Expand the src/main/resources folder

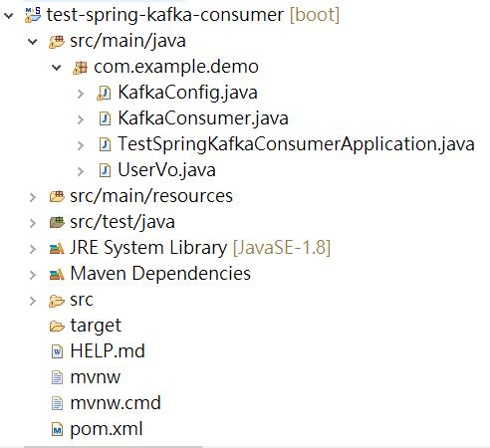(33, 197)
